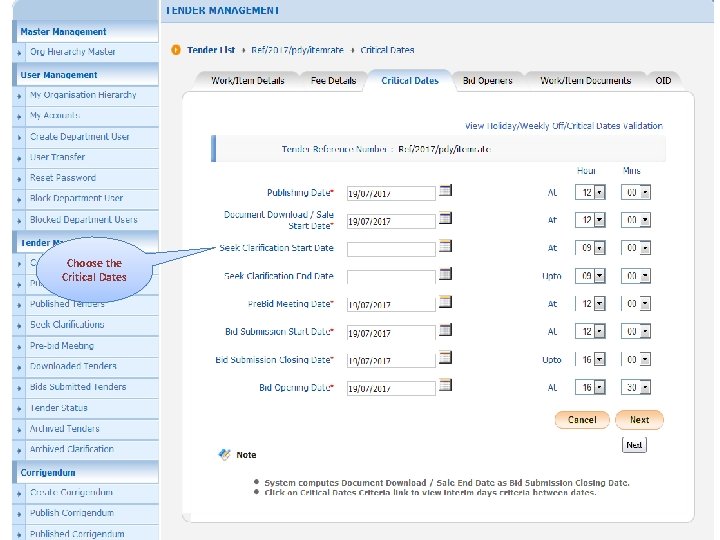Click arrow icon beside Org Hierarchy Master
720x540 pixels.
pyautogui.click(x=19, y=53)
